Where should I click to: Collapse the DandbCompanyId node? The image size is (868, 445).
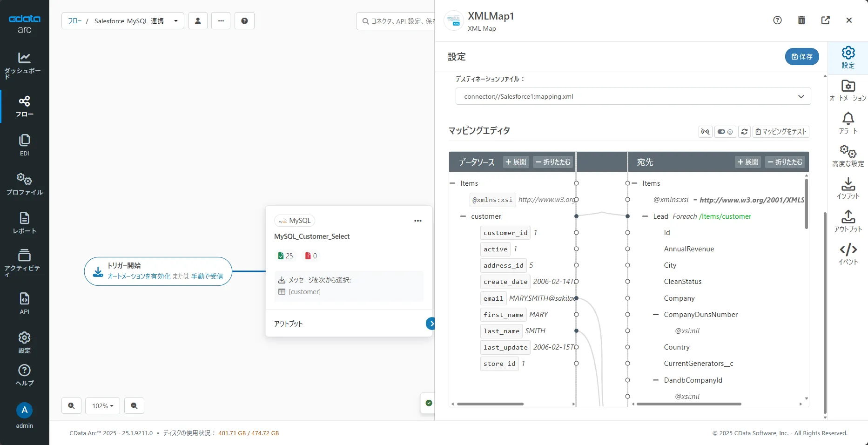(656, 380)
